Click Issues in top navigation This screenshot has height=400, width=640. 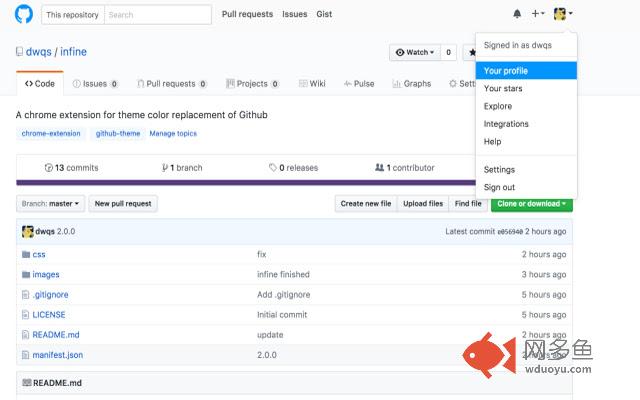click(295, 14)
